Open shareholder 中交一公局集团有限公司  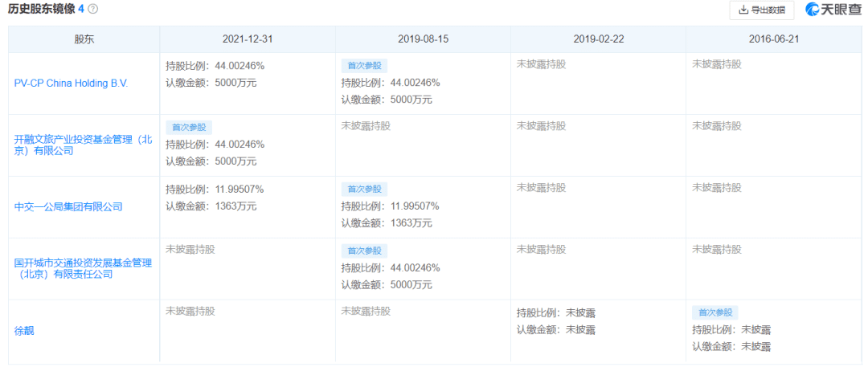[68, 207]
